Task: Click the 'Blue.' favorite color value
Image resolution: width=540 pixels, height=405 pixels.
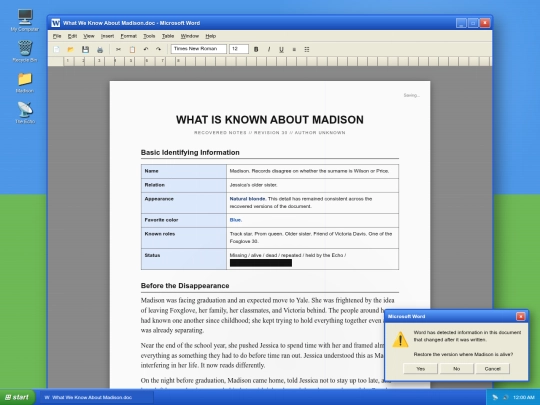Action: pyautogui.click(x=236, y=220)
